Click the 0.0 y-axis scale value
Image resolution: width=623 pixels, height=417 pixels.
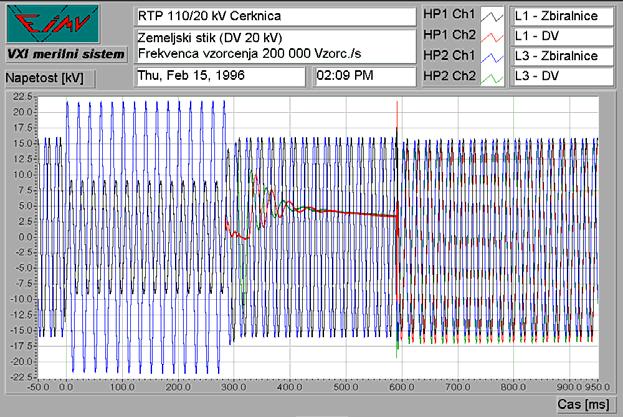pyautogui.click(x=25, y=237)
